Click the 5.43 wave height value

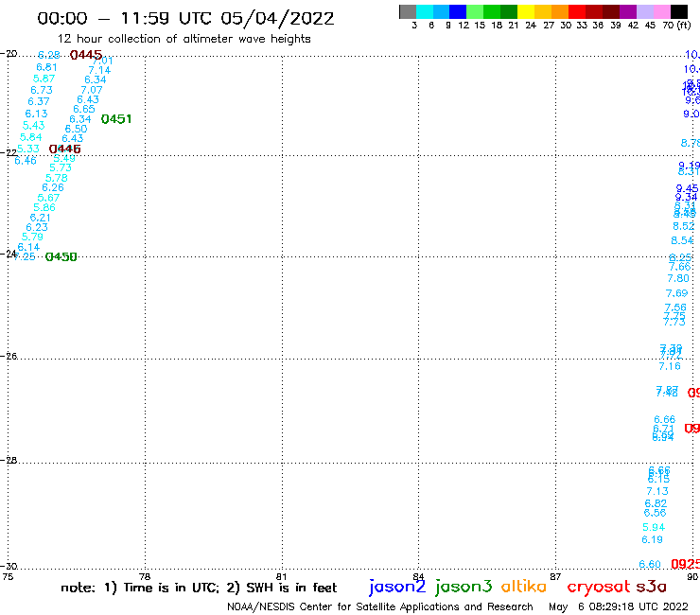click(x=33, y=126)
